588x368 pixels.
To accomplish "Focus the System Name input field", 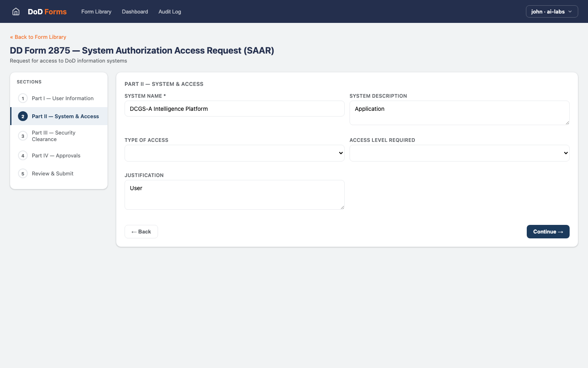I will [234, 109].
